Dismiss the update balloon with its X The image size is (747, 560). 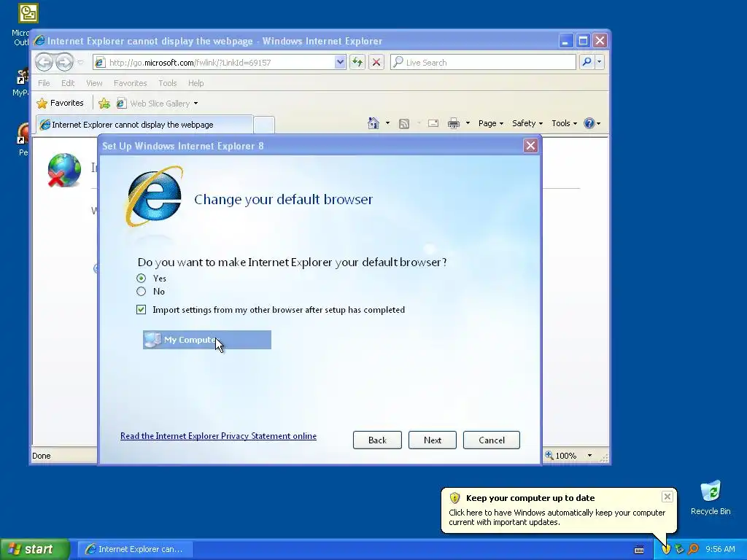click(667, 497)
